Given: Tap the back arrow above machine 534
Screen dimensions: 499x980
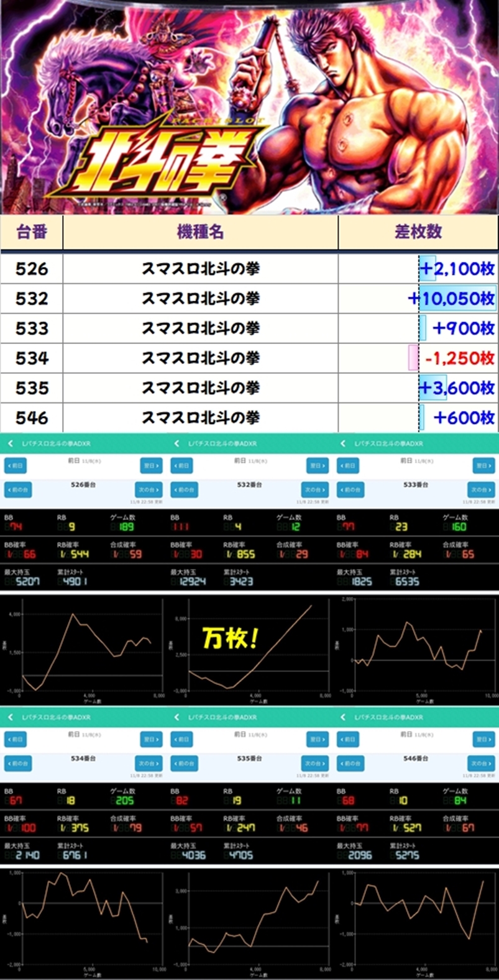Looking at the screenshot, I should pos(11,717).
